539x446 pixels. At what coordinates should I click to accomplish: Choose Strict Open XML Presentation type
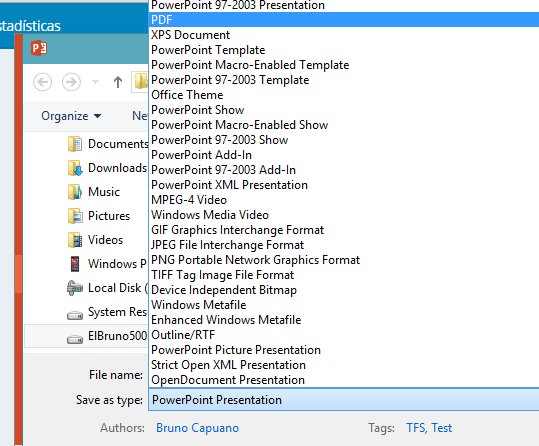click(x=344, y=365)
